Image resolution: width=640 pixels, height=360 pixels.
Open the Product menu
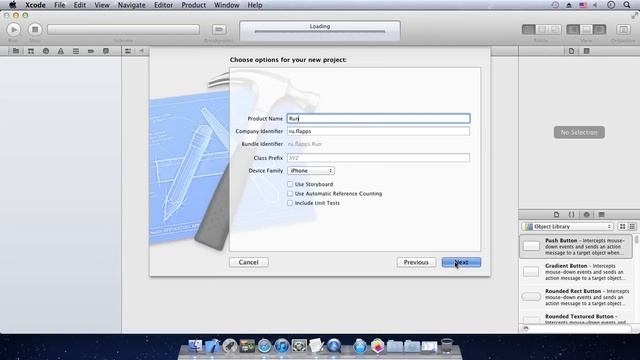click(193, 5)
